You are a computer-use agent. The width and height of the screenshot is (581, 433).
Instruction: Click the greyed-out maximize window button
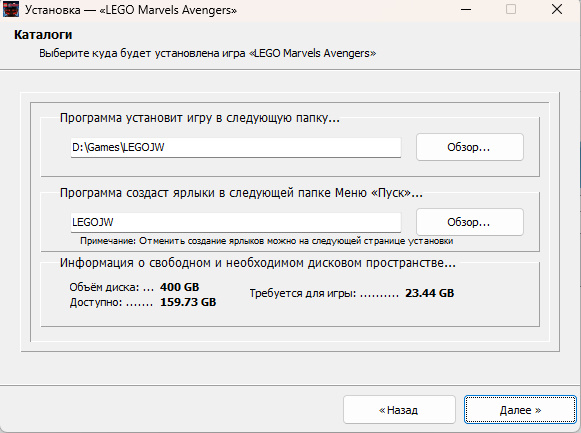coord(511,9)
